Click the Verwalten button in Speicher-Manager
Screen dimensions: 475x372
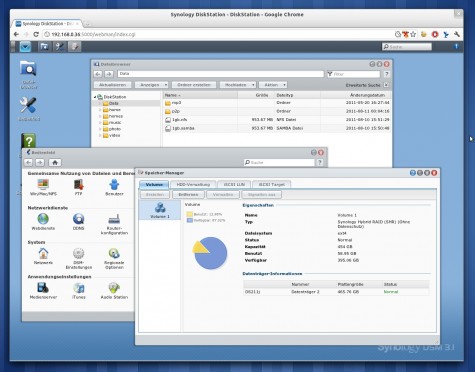(223, 194)
